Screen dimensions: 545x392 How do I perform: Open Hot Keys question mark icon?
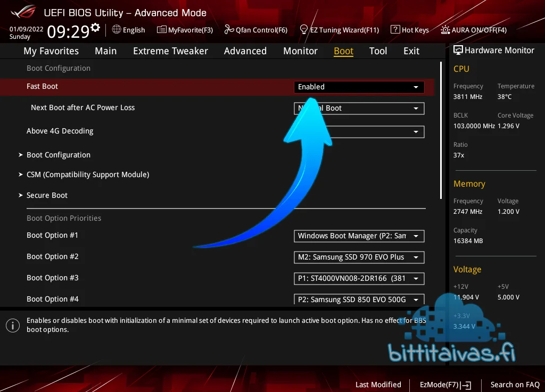[395, 29]
